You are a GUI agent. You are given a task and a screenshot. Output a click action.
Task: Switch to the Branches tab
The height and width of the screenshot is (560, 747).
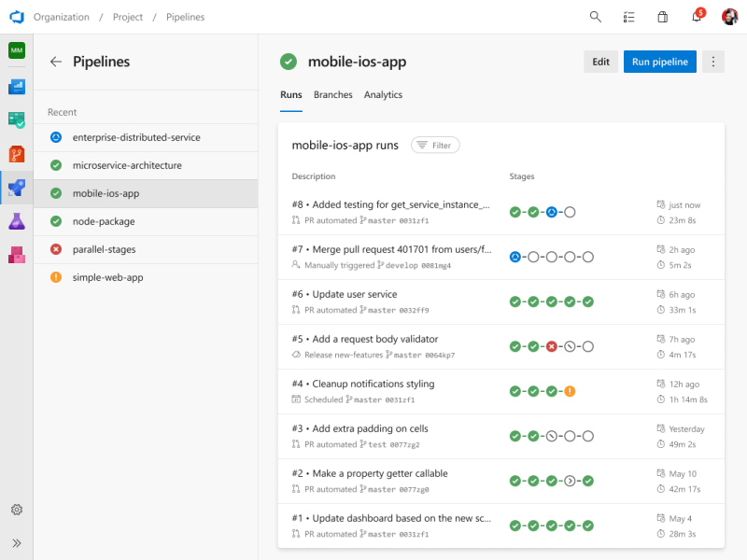(333, 94)
